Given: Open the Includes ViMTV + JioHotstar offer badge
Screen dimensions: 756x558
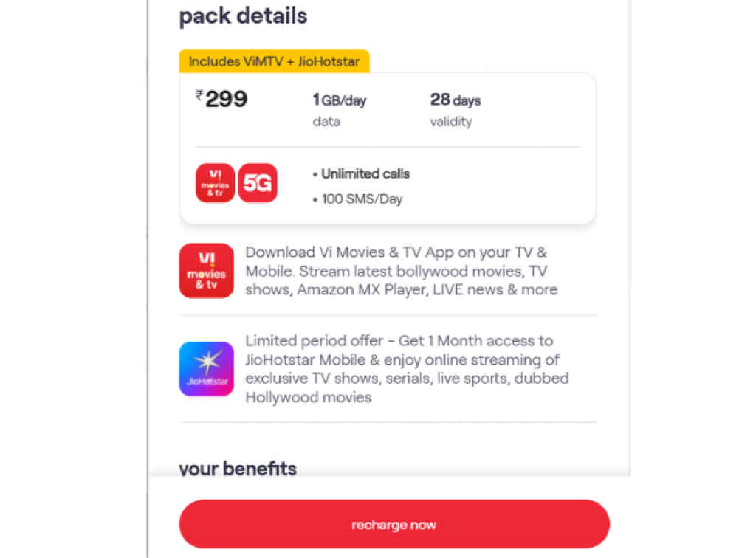Looking at the screenshot, I should click(273, 61).
